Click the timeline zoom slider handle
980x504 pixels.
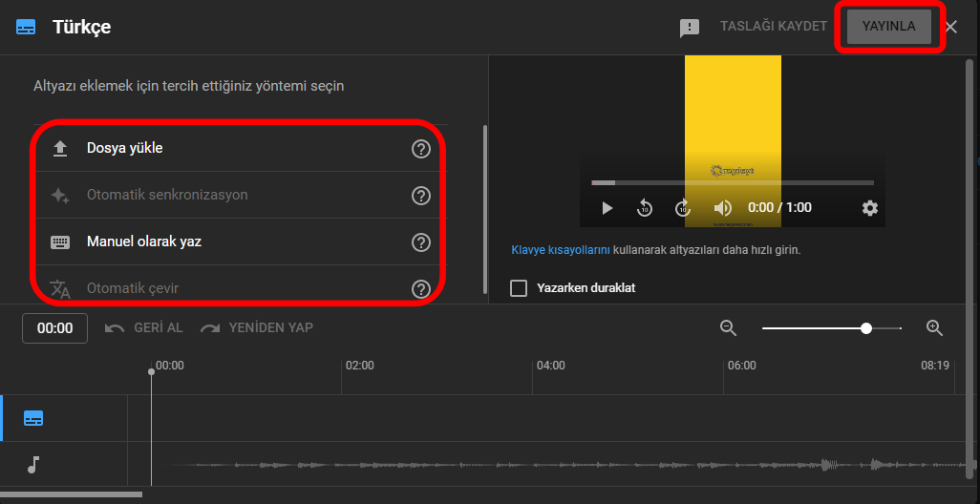click(866, 328)
